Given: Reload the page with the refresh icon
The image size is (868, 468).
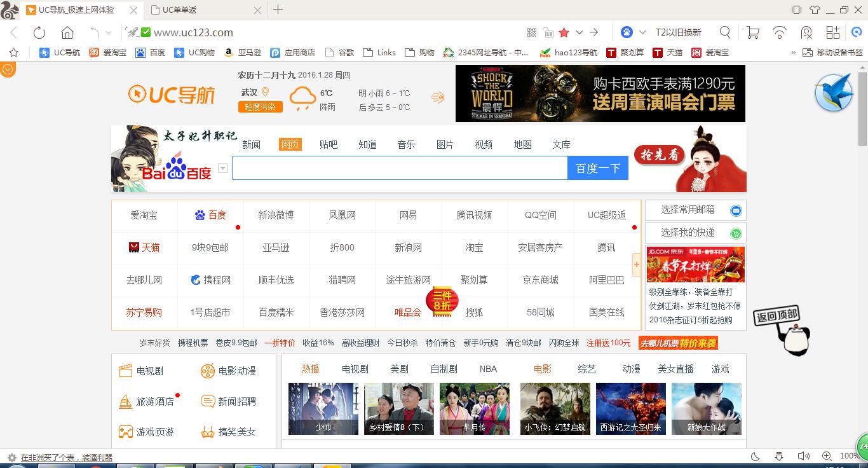Looking at the screenshot, I should click(39, 32).
